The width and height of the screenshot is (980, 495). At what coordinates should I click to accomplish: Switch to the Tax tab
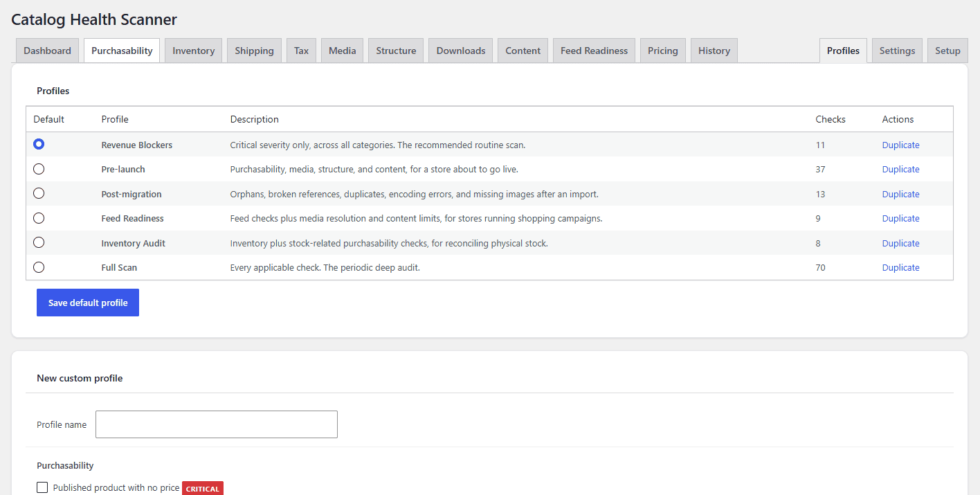tap(301, 51)
